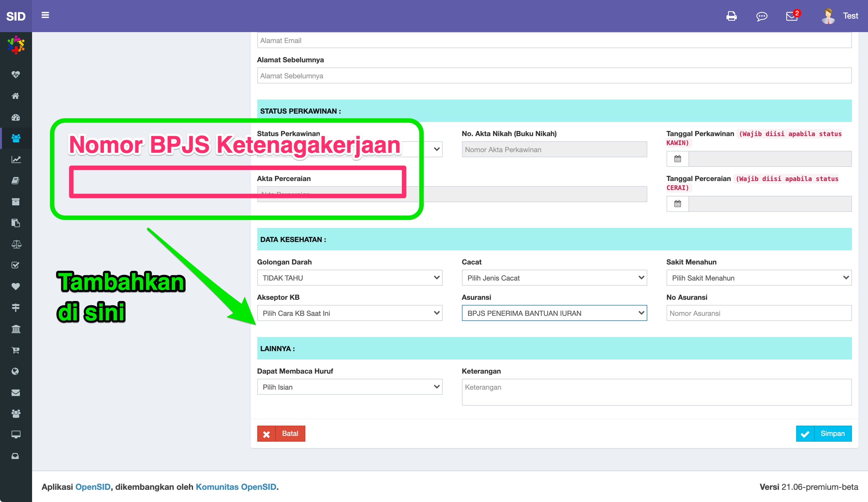Image resolution: width=868 pixels, height=502 pixels.
Task: Expand the Golongan Darah dropdown
Action: (349, 278)
